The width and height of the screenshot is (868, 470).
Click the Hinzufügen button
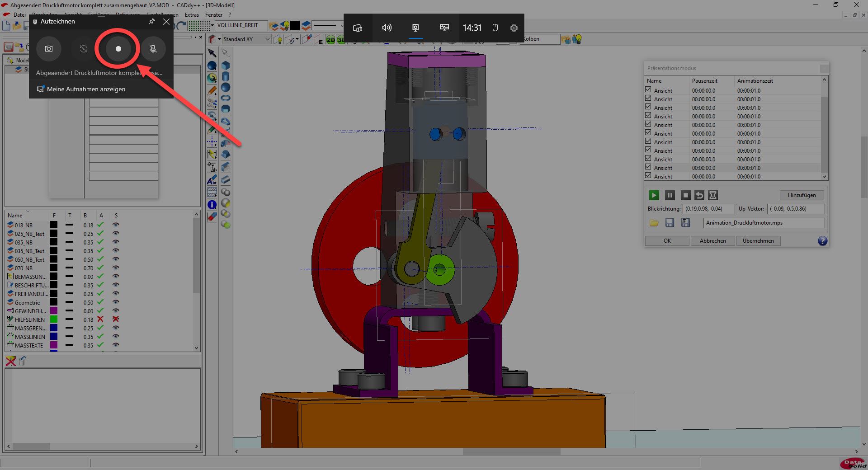coord(802,195)
